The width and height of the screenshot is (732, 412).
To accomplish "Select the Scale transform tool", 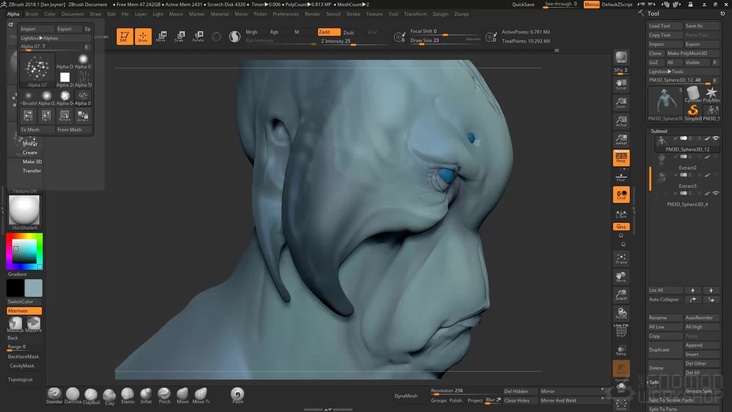I will tap(179, 37).
